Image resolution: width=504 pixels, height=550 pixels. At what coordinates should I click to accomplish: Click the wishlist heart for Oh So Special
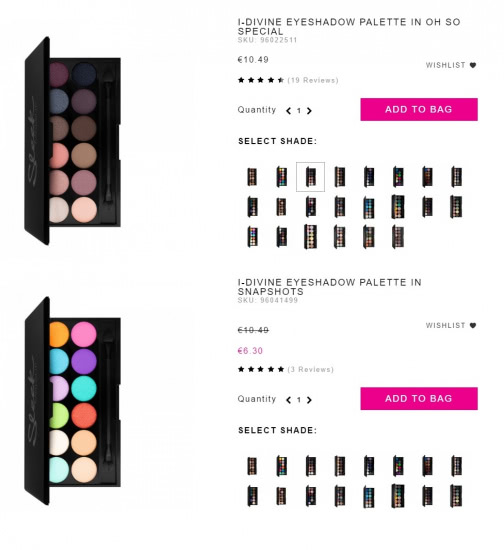[473, 65]
